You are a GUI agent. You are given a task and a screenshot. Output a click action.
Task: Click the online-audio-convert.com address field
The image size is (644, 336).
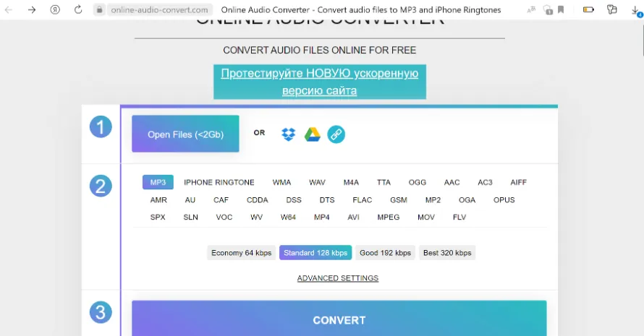click(x=159, y=10)
